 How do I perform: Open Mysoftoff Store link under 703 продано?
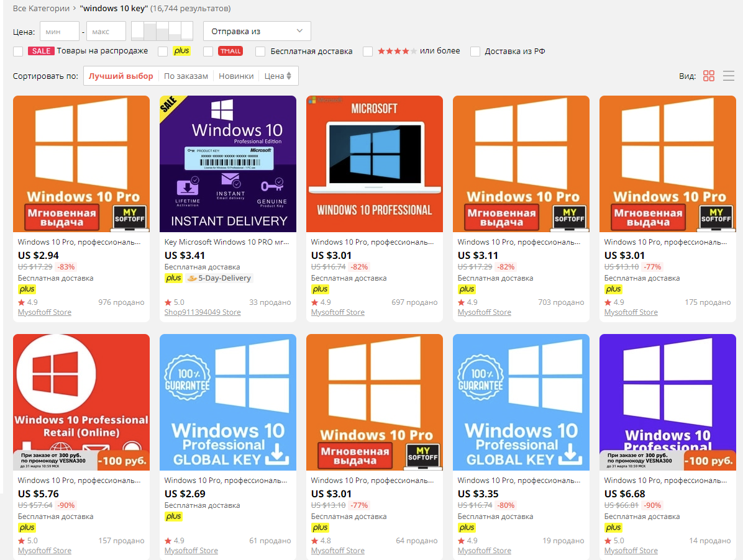click(485, 312)
